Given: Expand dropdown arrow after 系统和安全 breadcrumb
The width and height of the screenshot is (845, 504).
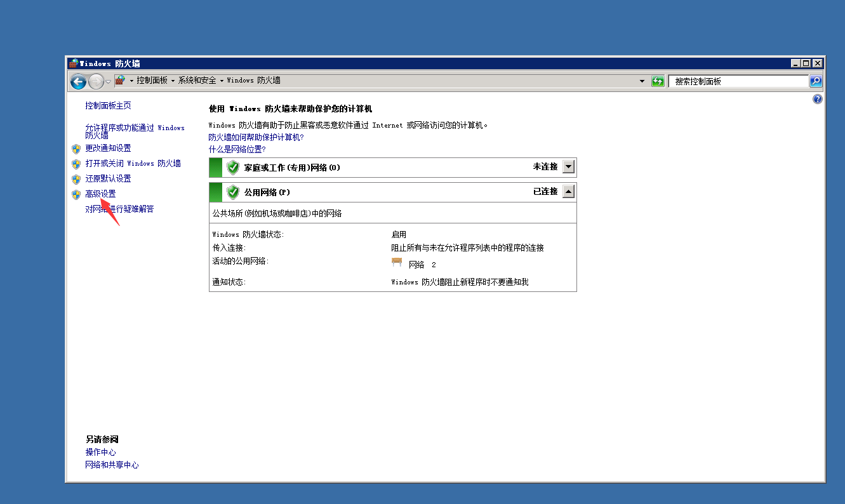Looking at the screenshot, I should [x=222, y=81].
